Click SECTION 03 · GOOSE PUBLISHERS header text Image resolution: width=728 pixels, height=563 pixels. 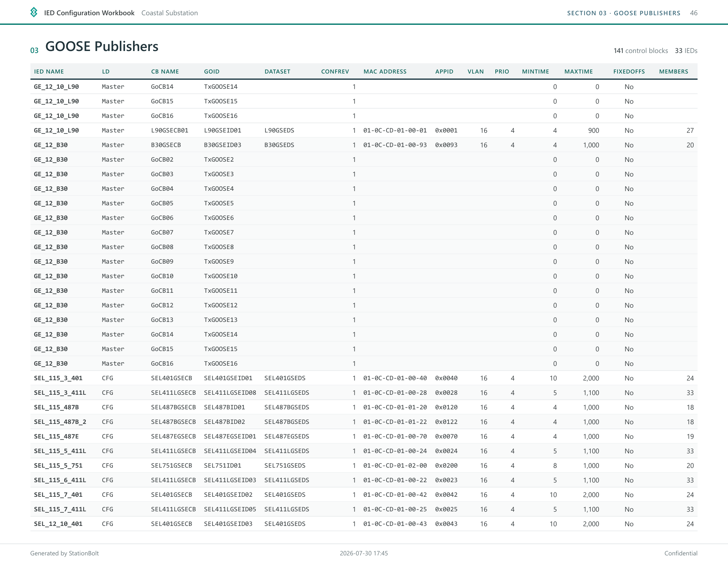pos(624,13)
